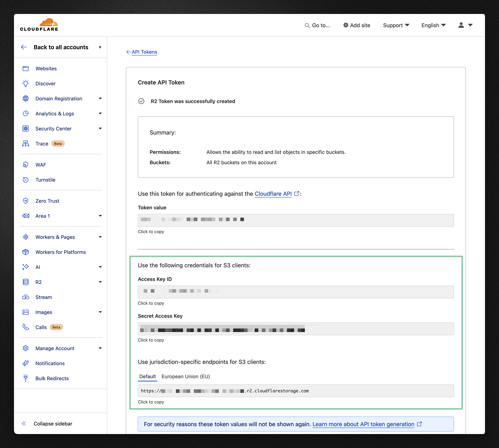Image resolution: width=499 pixels, height=448 pixels.
Task: Click the Calls phone icon
Action: pos(26,327)
